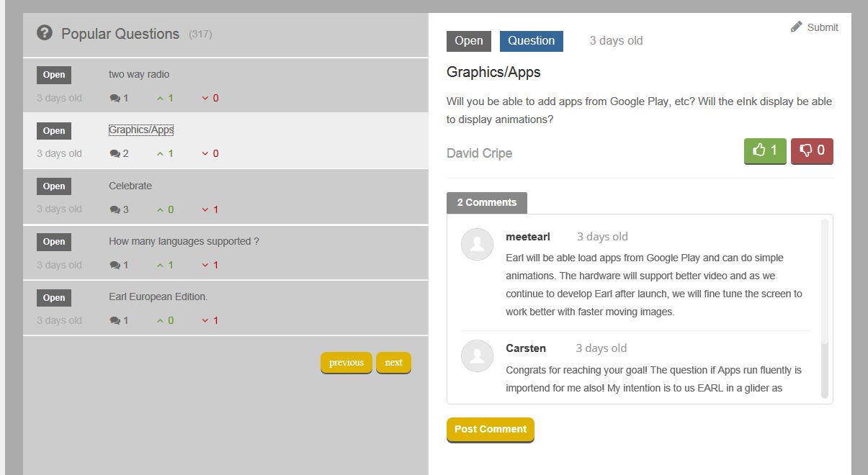Go to previous page of questions
868x475 pixels.
point(346,363)
